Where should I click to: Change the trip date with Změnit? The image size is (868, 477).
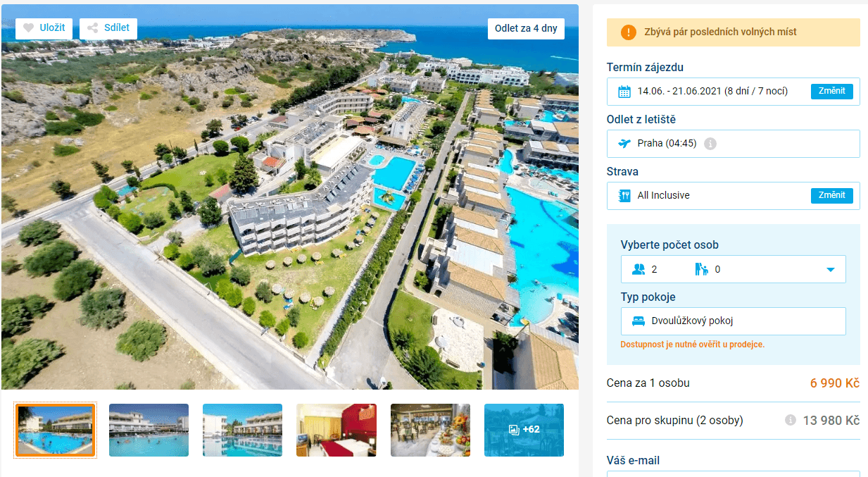(x=832, y=92)
